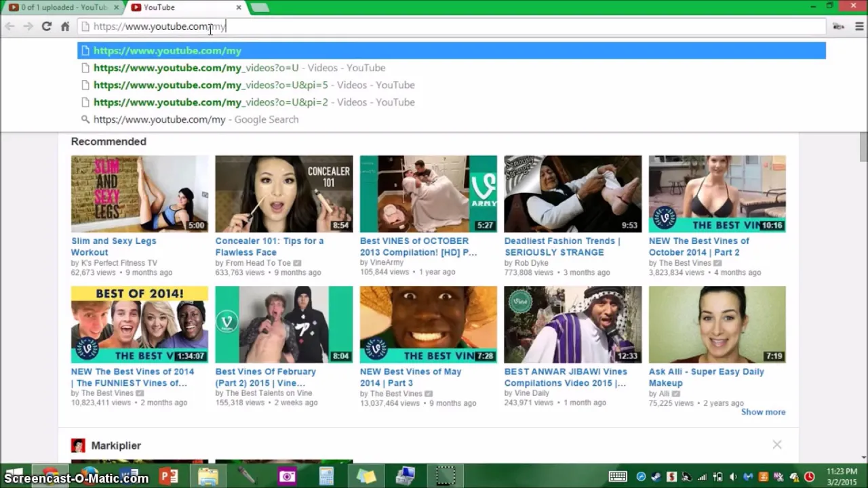The image size is (868, 488).
Task: Open the BEST OF 2014 Vines thumbnail
Action: 140,325
